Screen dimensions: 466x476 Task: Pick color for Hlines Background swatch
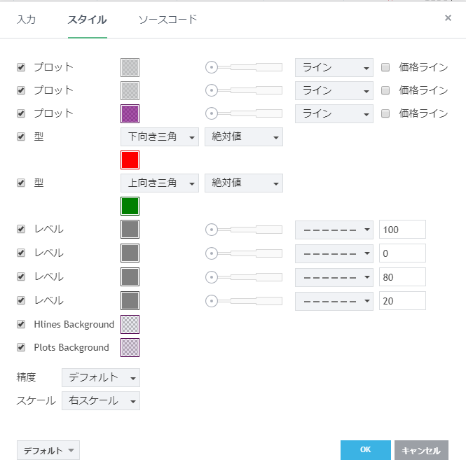click(x=130, y=325)
